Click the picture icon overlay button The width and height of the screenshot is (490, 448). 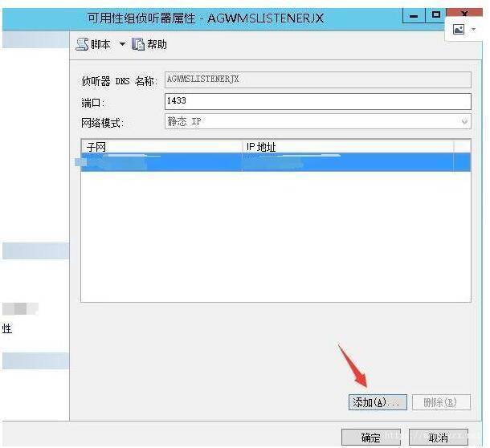[x=459, y=30]
